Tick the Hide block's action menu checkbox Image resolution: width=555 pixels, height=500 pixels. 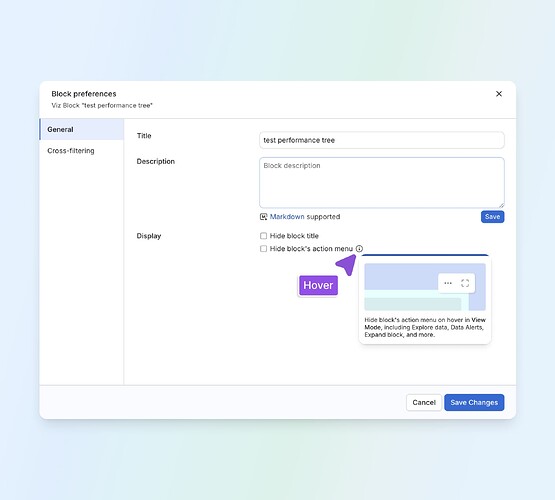[x=263, y=249]
